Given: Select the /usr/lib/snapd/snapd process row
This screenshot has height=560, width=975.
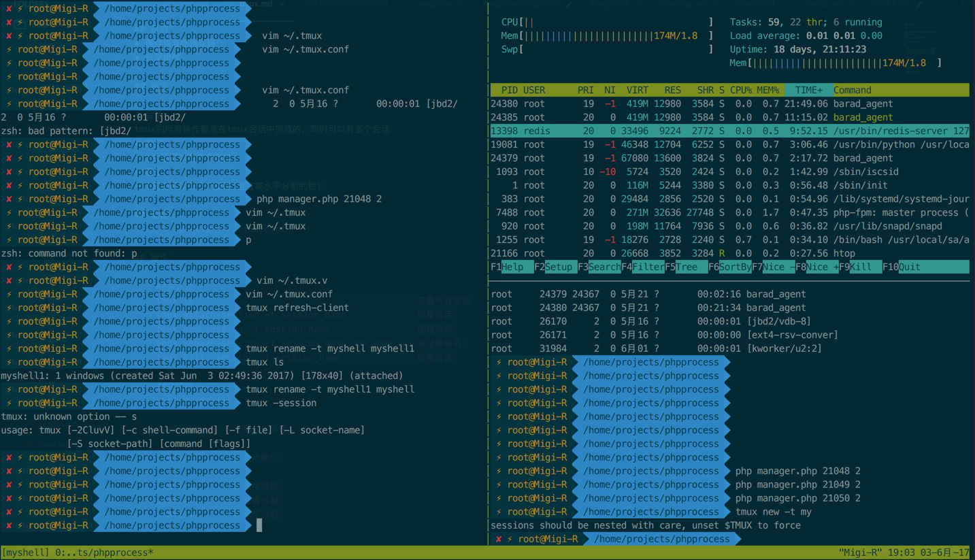Looking at the screenshot, I should pos(729,226).
